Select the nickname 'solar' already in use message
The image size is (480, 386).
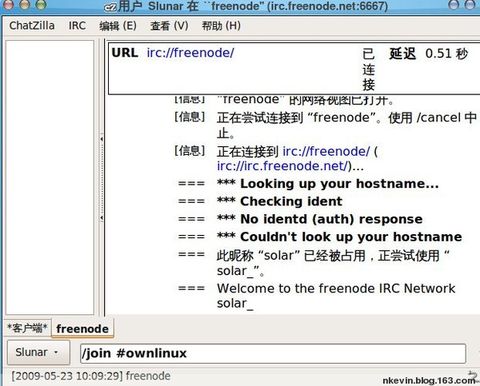tap(333, 263)
